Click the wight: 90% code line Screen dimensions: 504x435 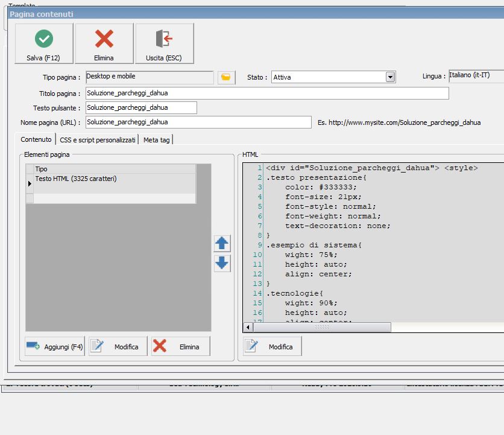click(x=311, y=303)
